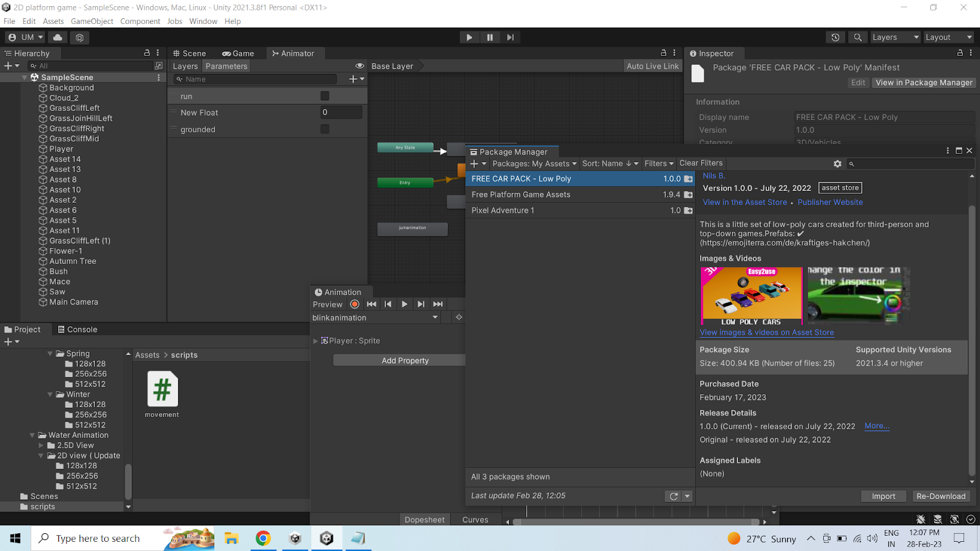The width and height of the screenshot is (980, 551).
Task: Open the Publisher Website link
Action: (x=830, y=202)
